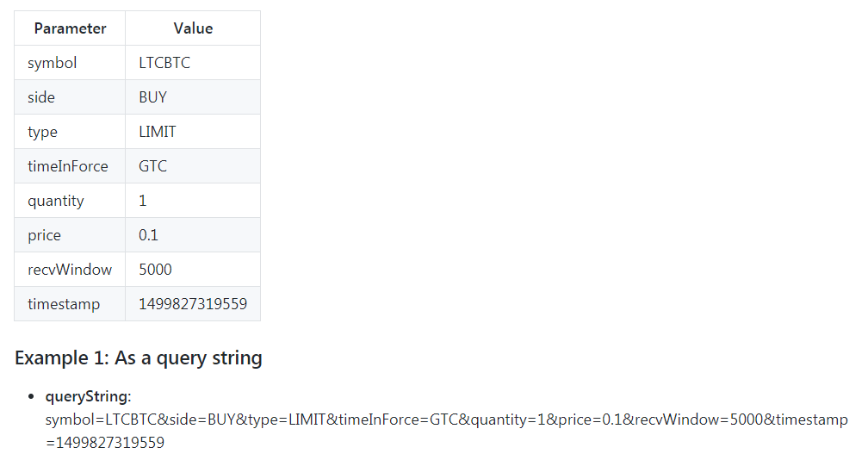Click the LTCBTC value cell

pyautogui.click(x=193, y=63)
